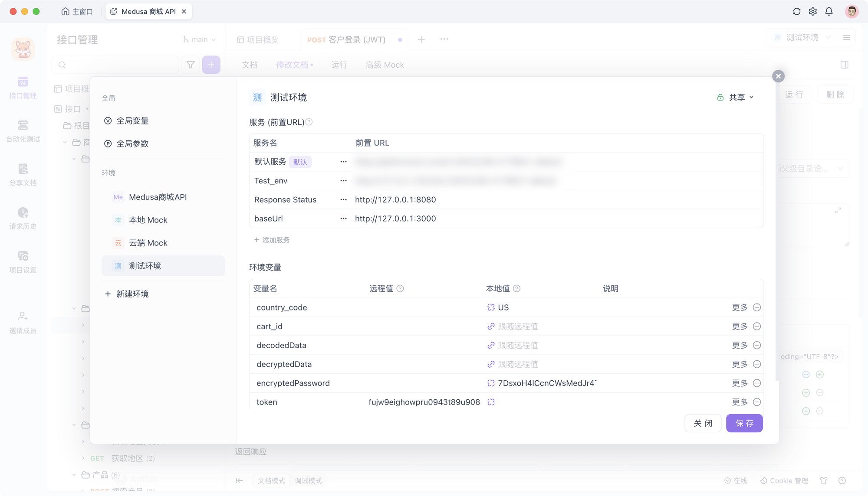Edit the country_code local value US
868x496 pixels.
(x=503, y=307)
